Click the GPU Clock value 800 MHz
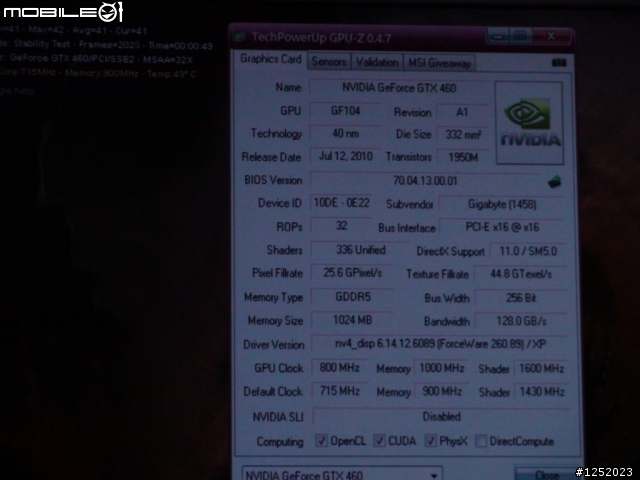This screenshot has height=480, width=640. point(339,368)
